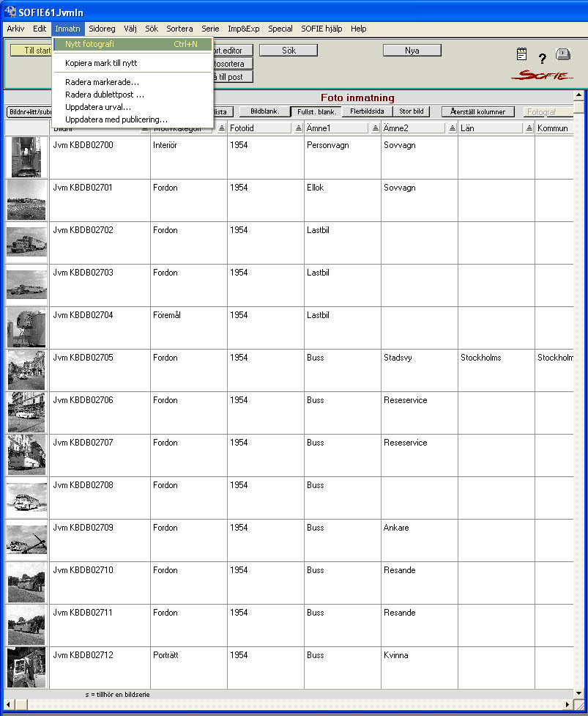Open the Sidoreg menu
This screenshot has width=588, height=716.
pyautogui.click(x=103, y=29)
